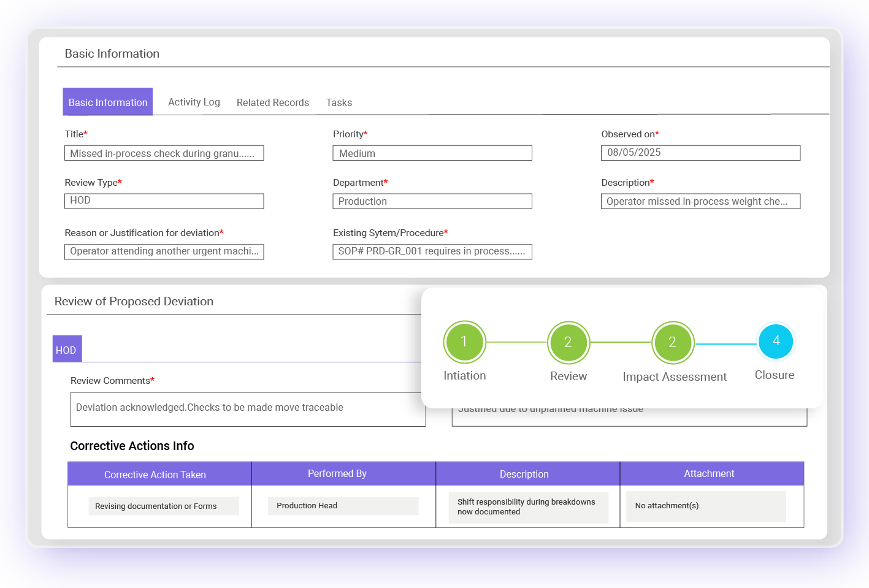Screen dimensions: 869x588
Task: Click the Shift responsibility during breakdowns cell
Action: (528, 507)
